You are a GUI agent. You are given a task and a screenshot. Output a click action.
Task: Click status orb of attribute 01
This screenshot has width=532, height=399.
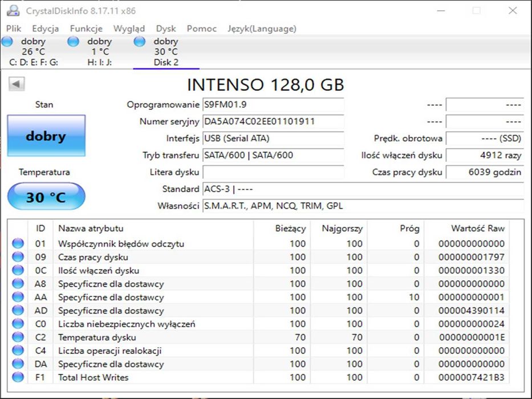coord(18,243)
